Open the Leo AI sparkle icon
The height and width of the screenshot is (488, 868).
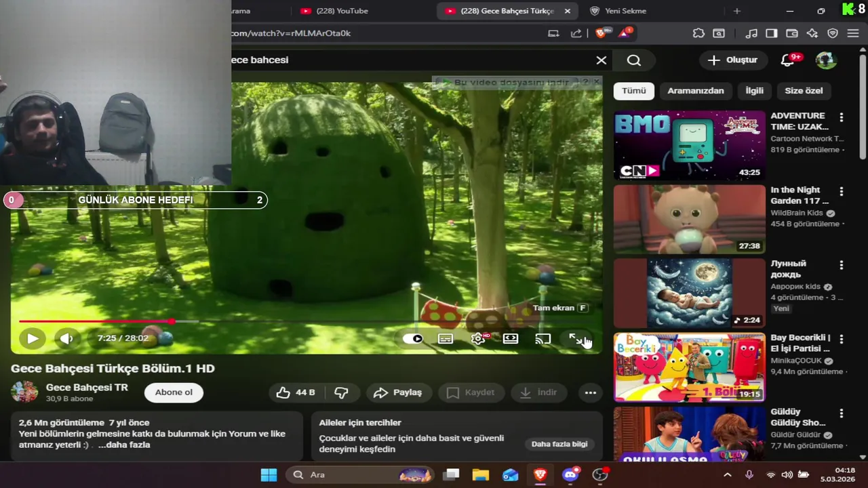812,33
